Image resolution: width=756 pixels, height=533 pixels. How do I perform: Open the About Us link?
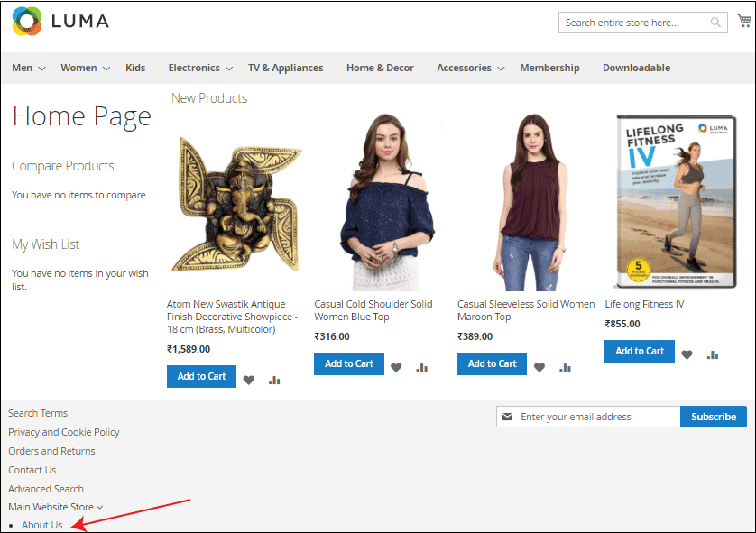pos(41,525)
